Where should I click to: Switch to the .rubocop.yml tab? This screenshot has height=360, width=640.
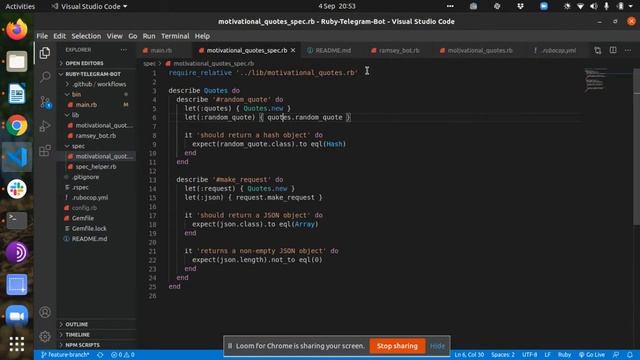pos(558,50)
